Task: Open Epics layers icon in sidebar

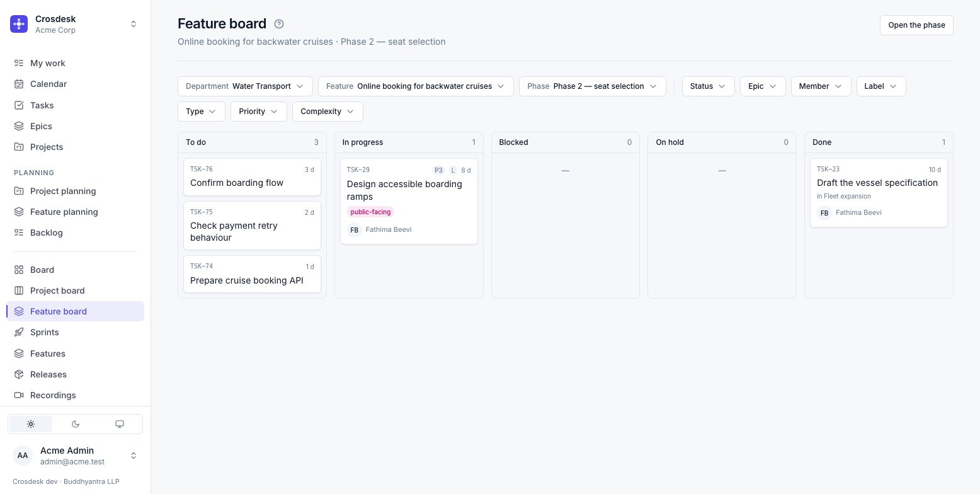Action: pos(19,126)
